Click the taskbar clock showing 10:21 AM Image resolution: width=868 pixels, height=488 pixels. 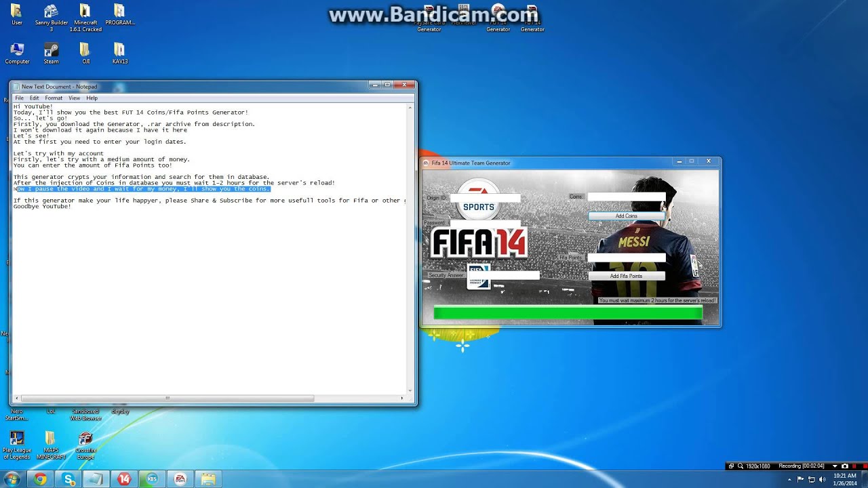[x=844, y=479]
